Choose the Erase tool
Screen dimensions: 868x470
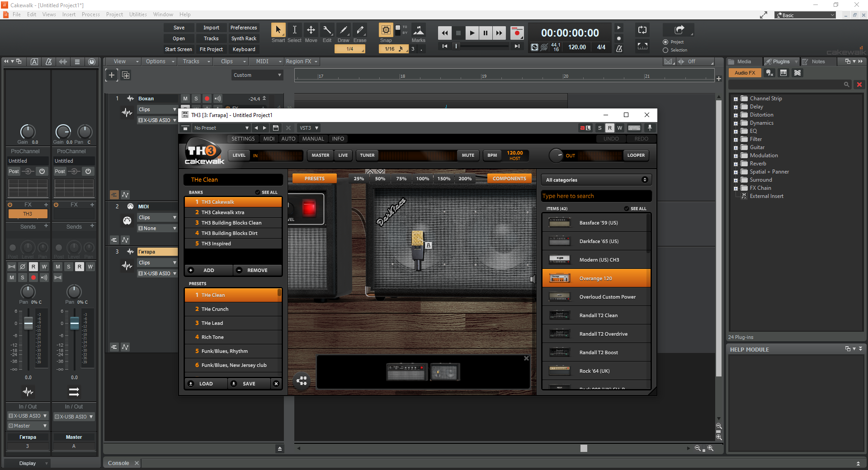(360, 30)
